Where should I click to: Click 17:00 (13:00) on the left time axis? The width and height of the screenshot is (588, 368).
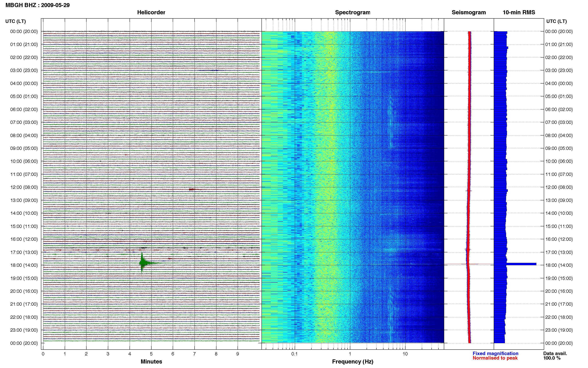pos(24,252)
